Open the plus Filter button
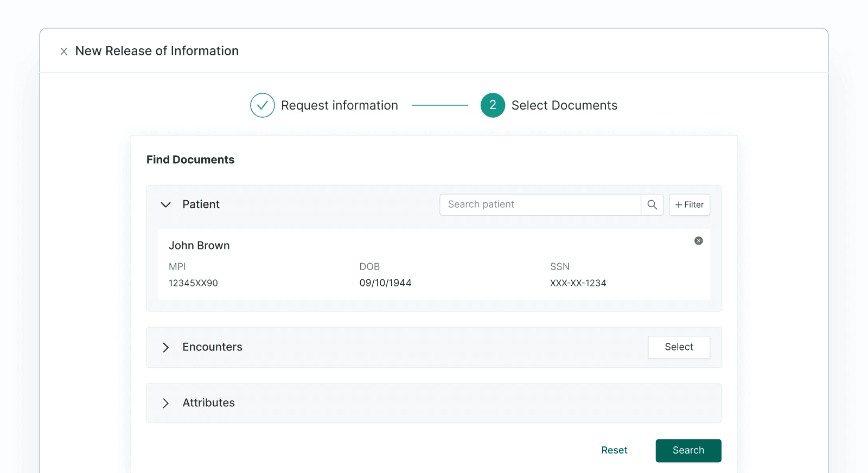 click(690, 205)
